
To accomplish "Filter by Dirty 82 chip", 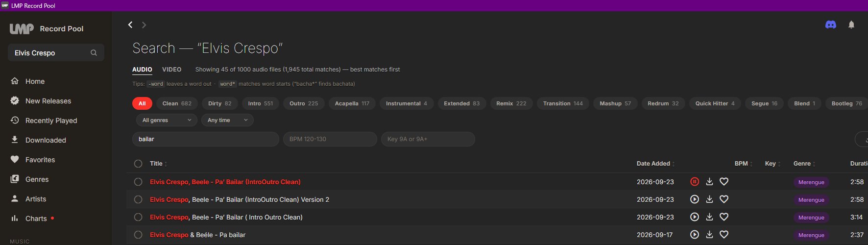I will 220,103.
